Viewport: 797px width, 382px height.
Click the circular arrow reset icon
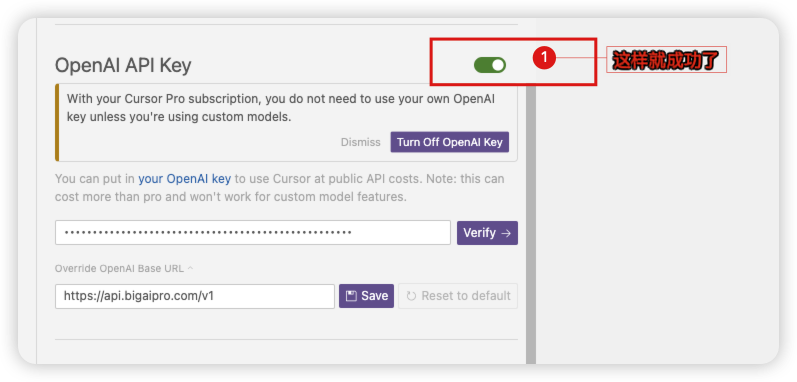[x=411, y=296]
